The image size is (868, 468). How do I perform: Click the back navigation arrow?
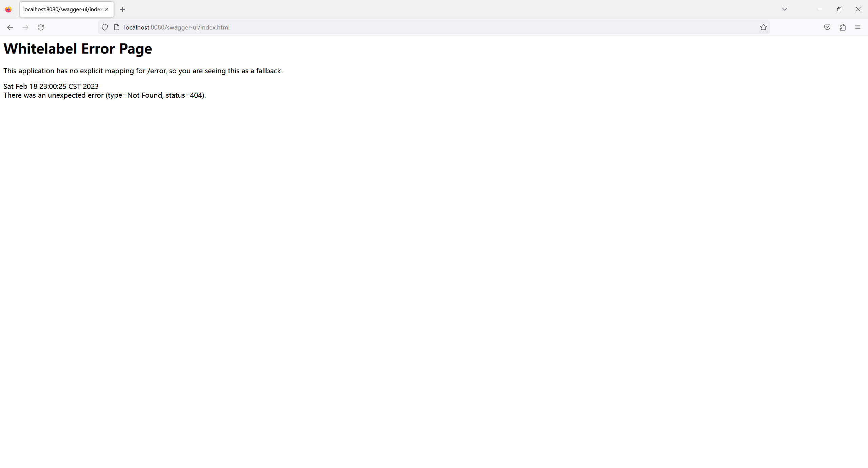[10, 27]
